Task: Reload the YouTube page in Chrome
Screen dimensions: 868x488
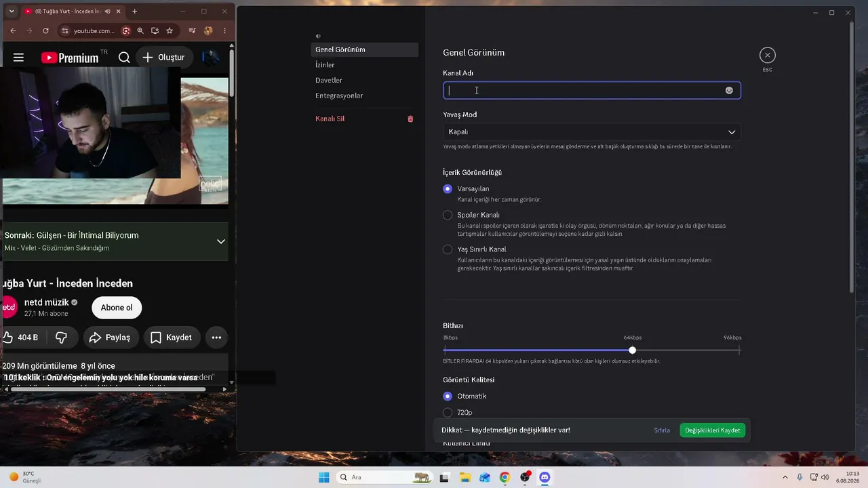Action: [45, 30]
